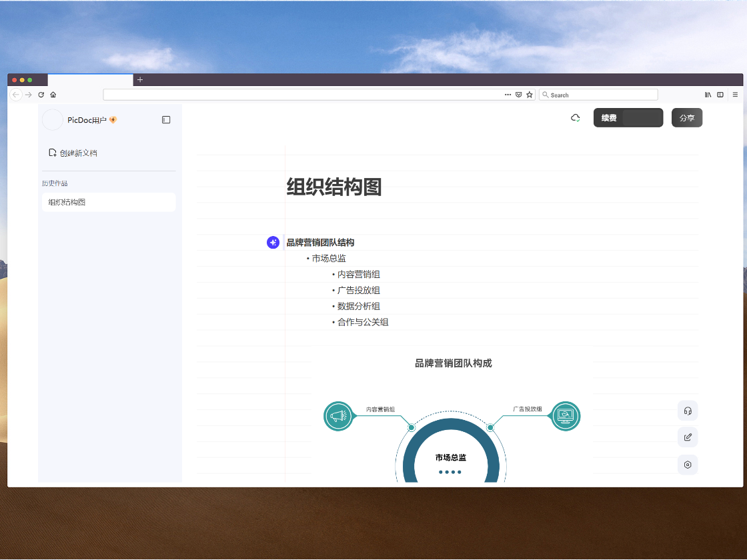This screenshot has height=560, width=747.
Task: Click the new document icon next to 创建新文档
Action: 53,152
